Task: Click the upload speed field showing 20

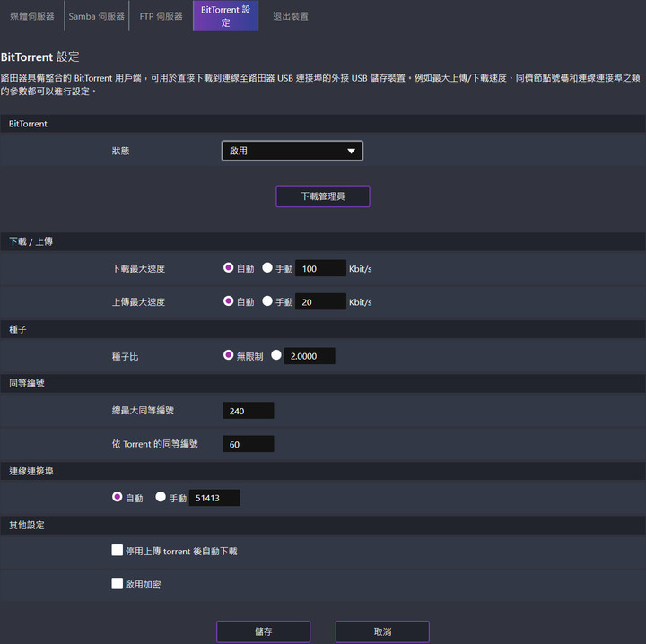Action: click(320, 302)
